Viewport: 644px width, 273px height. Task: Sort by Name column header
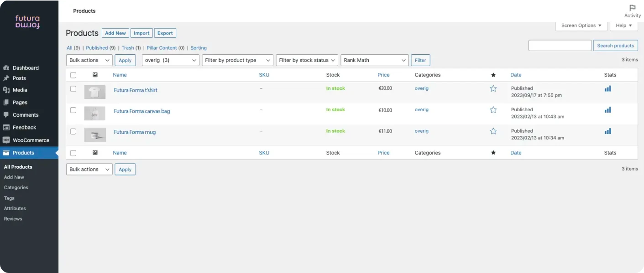coord(120,75)
